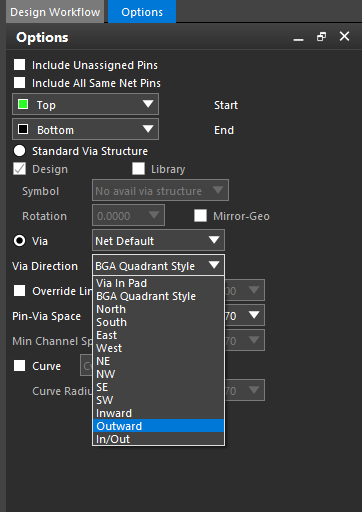This screenshot has width=362, height=512.
Task: Click the black Bottom layer color swatch
Action: [23, 129]
